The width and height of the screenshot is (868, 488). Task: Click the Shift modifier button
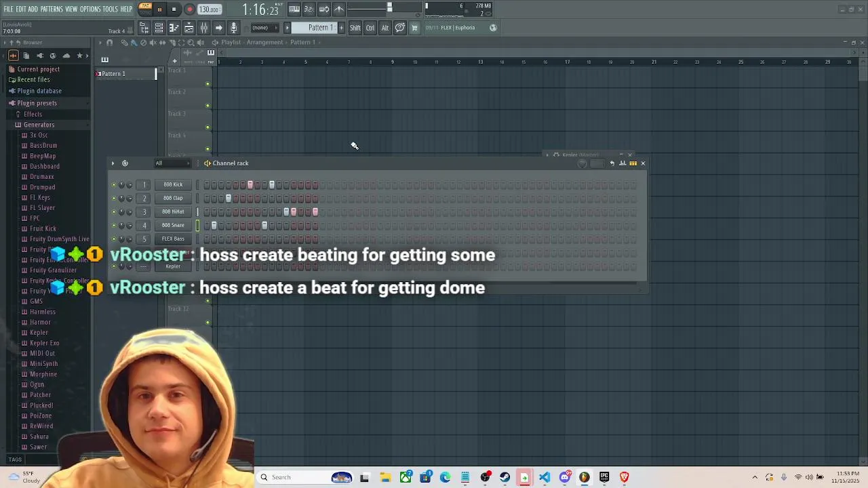click(355, 28)
